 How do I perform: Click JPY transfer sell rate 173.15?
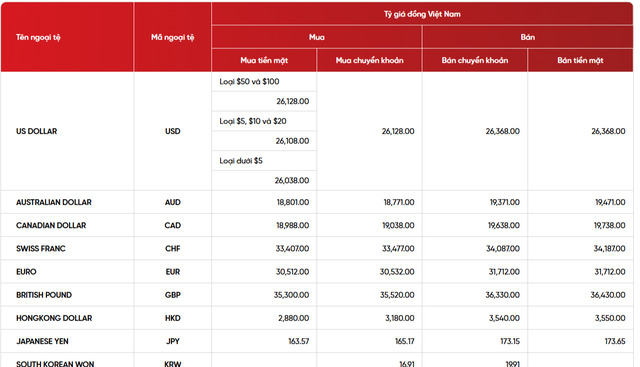[x=510, y=342]
